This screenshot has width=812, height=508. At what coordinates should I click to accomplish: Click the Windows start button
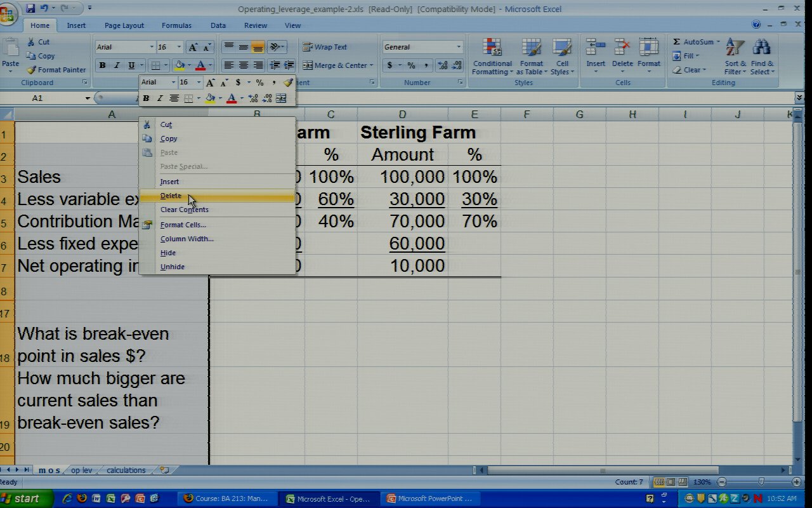point(23,498)
